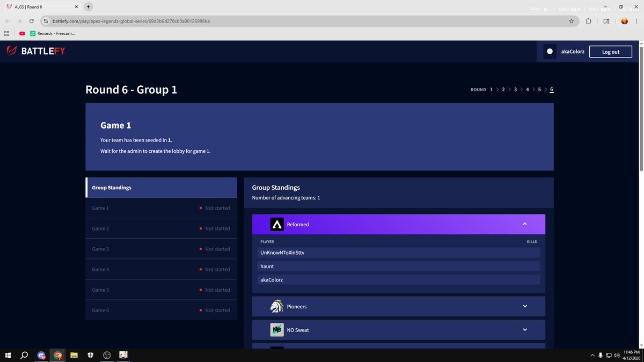Click the PLAYER column header
Screen dimensions: 644x362
pyautogui.click(x=267, y=242)
